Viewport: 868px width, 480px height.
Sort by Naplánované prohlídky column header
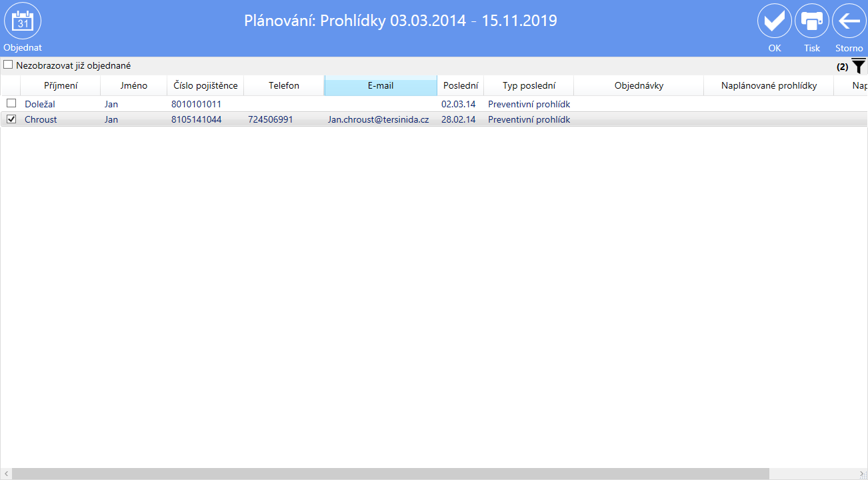tap(769, 85)
